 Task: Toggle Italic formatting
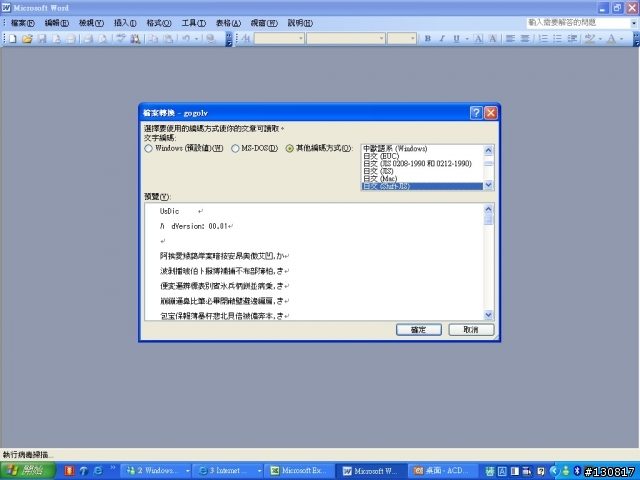pyautogui.click(x=442, y=39)
